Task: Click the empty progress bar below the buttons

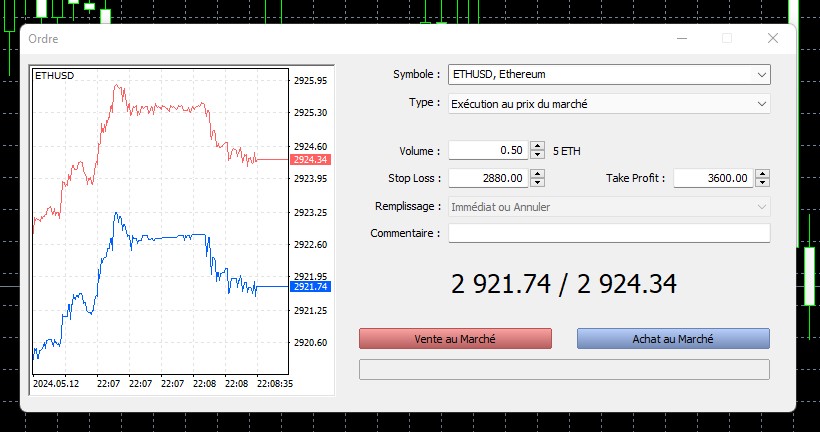Action: (x=564, y=370)
